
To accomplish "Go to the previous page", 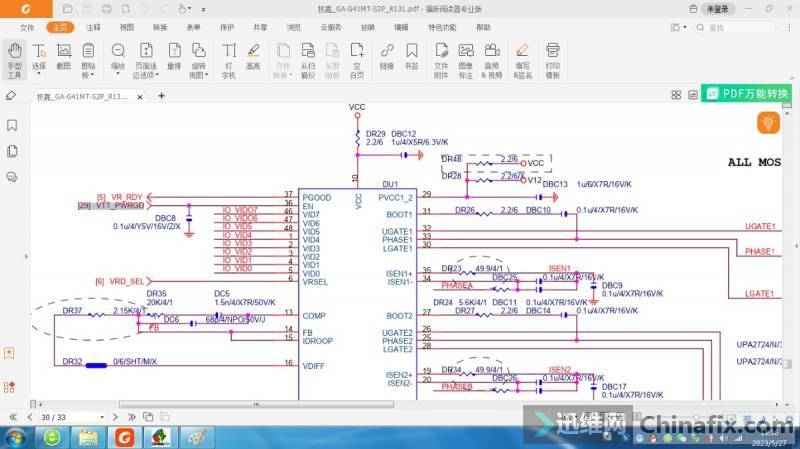I will tap(30, 417).
